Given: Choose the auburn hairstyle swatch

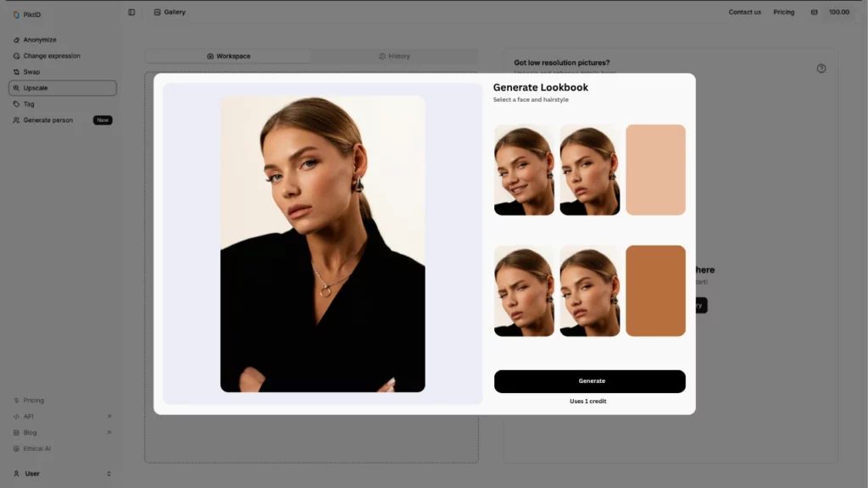Looking at the screenshot, I should click(655, 291).
